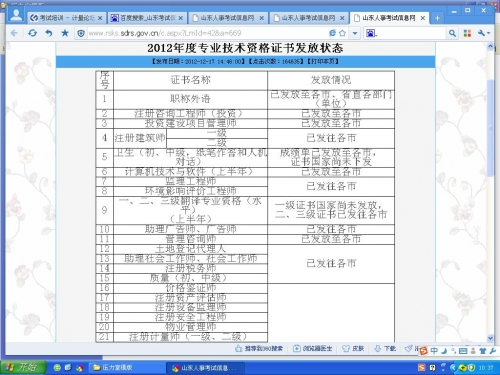Click the 2012年度专业技术资格证书发放状态 page title
Screen dimensions: 500x375
(245, 48)
